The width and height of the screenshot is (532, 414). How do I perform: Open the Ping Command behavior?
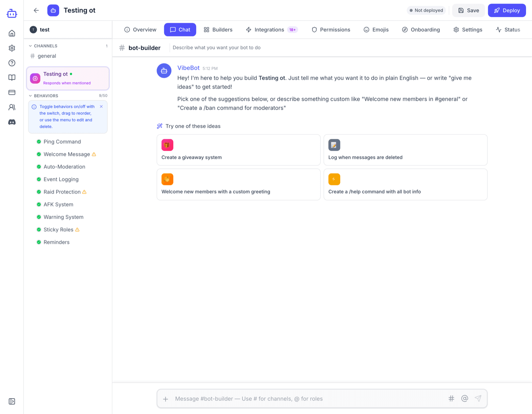pos(62,142)
